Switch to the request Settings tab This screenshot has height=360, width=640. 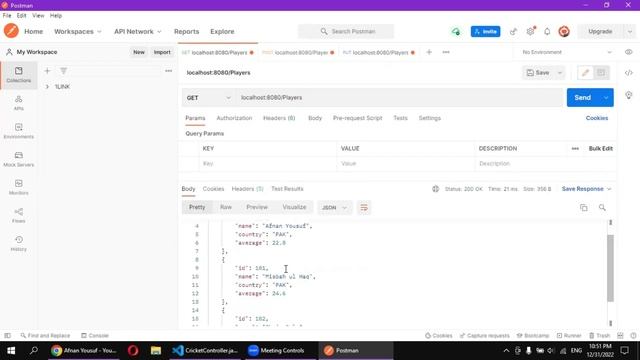(x=430, y=118)
